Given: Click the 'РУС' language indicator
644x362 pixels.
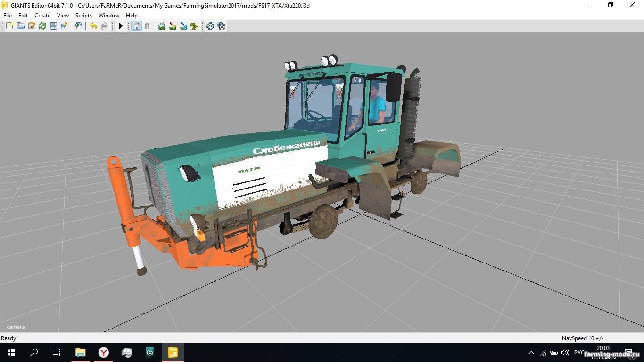Looking at the screenshot, I should pyautogui.click(x=578, y=353).
